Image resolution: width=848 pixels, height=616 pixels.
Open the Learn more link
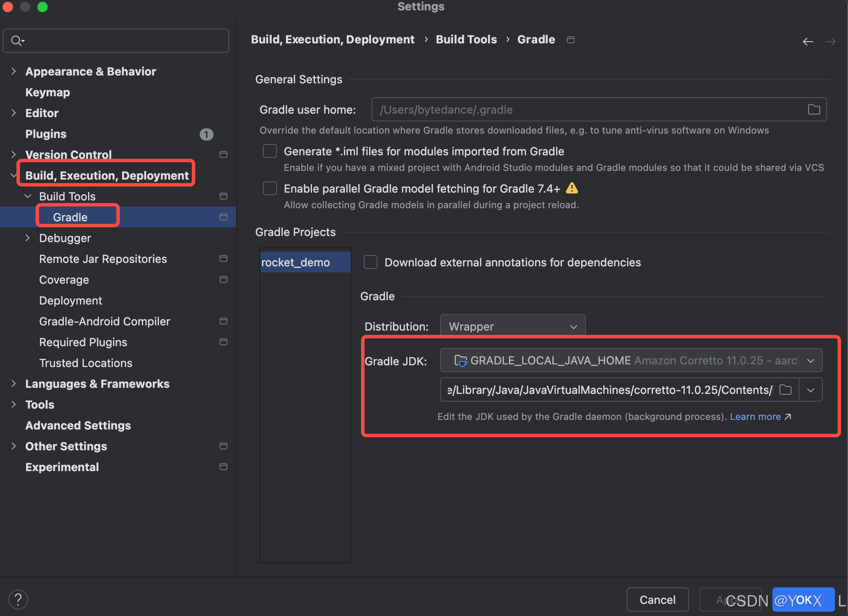tap(755, 416)
